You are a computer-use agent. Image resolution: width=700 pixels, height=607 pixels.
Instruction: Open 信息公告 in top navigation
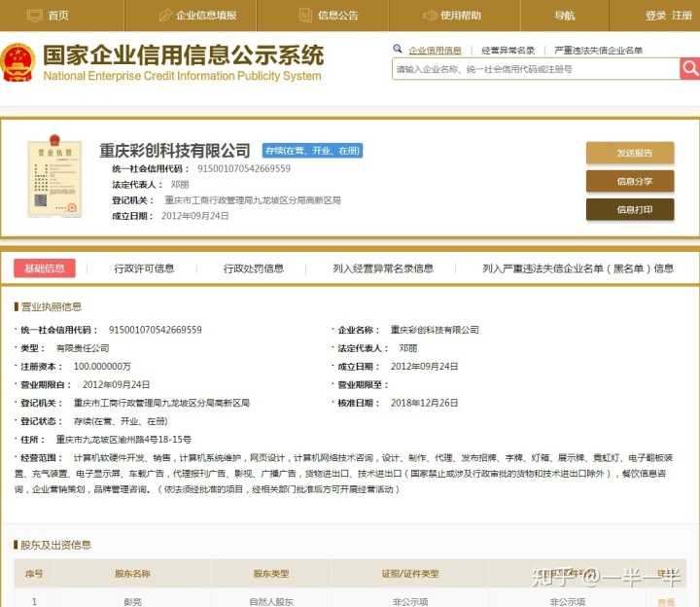pyautogui.click(x=338, y=16)
